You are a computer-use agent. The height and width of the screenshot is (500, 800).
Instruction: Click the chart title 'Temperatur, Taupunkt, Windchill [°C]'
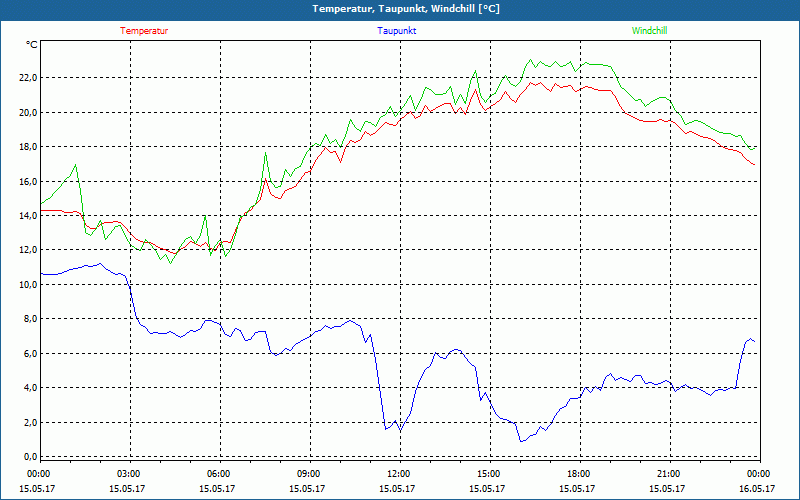click(406, 9)
